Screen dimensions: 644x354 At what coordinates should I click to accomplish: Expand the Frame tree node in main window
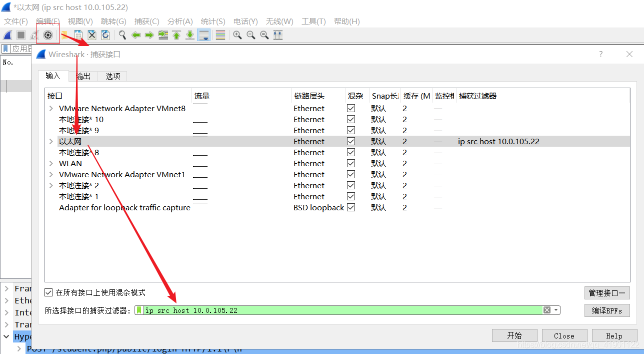[x=6, y=288]
